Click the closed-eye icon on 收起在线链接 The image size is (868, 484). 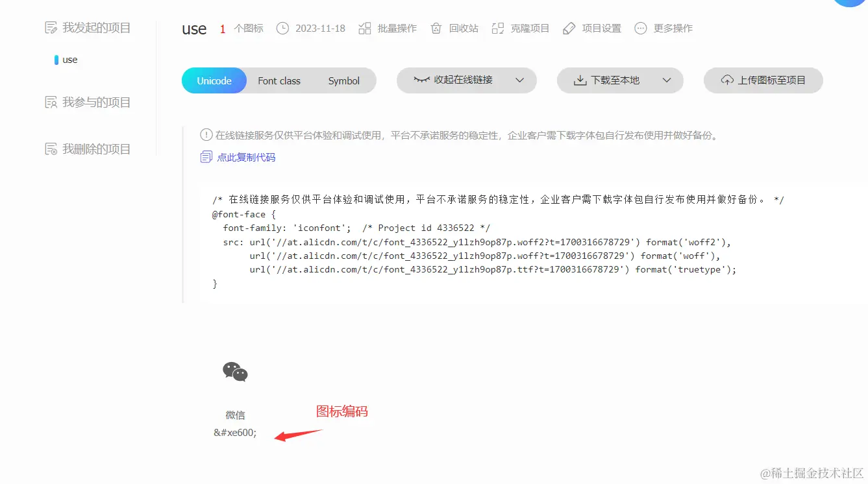pos(422,80)
